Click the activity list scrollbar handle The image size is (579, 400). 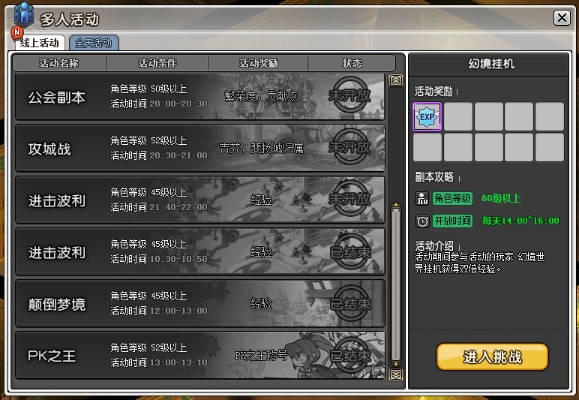coord(396,281)
